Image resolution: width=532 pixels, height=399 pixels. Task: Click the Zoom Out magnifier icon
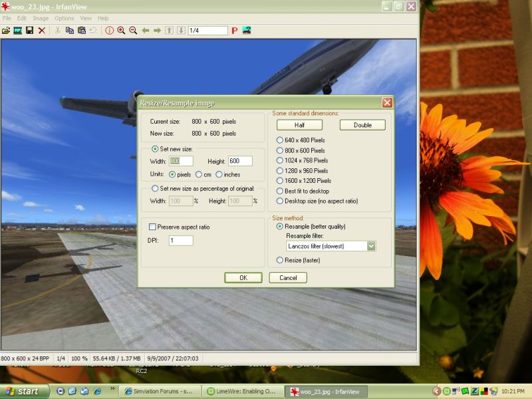click(x=133, y=31)
